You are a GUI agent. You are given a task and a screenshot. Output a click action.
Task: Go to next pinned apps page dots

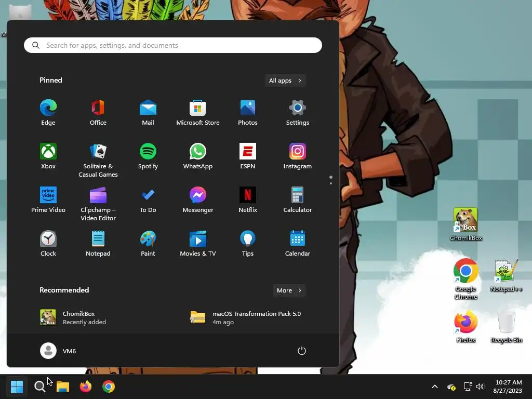[x=331, y=180]
